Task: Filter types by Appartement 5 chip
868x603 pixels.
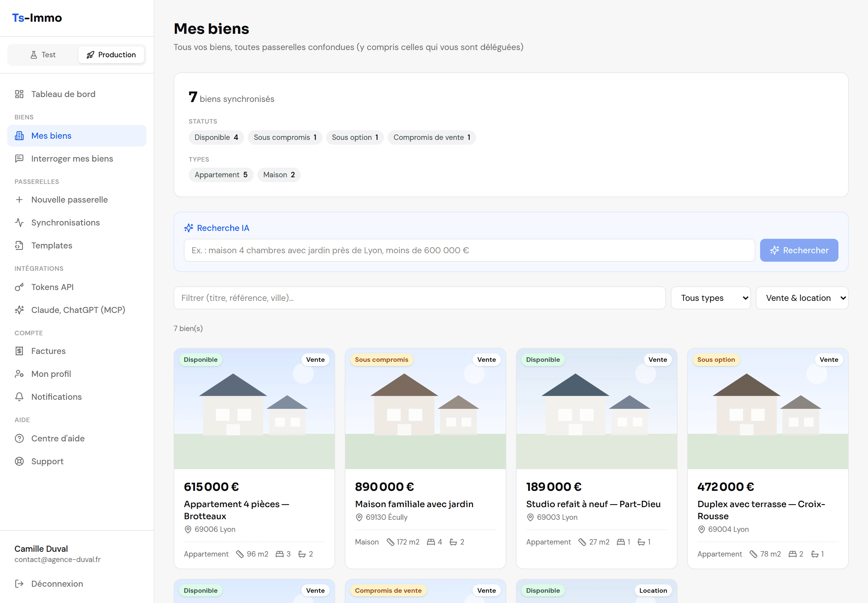Action: (221, 175)
